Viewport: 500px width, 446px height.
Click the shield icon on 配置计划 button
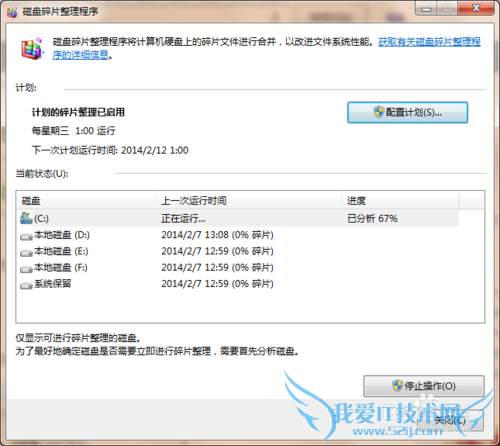(379, 112)
